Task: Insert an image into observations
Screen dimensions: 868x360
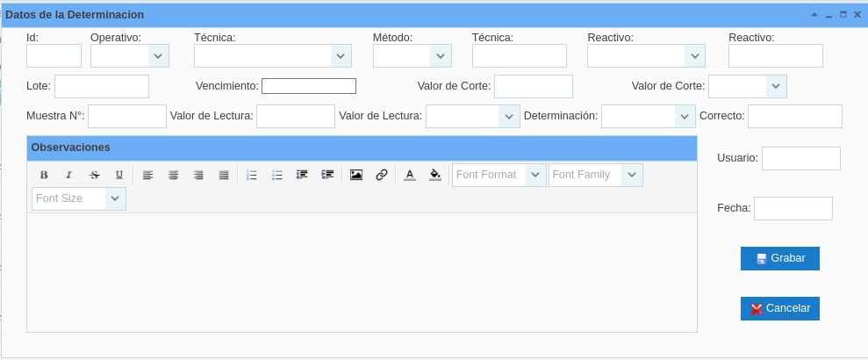Action: coord(356,175)
